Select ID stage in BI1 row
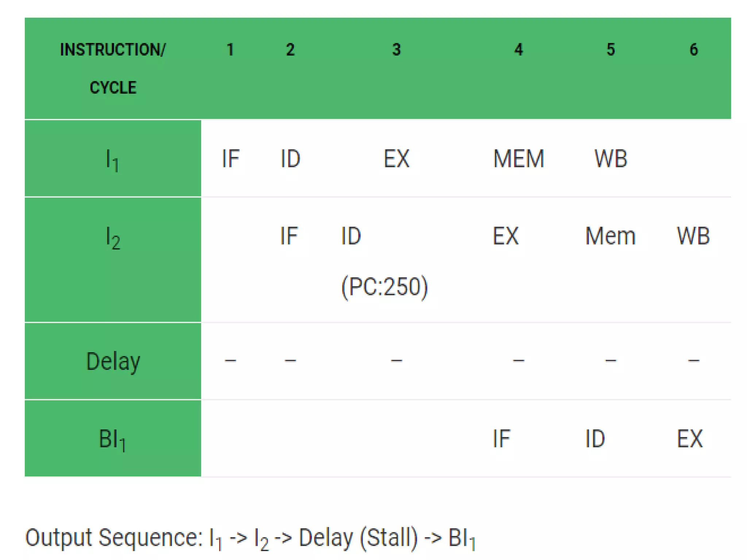Image resolution: width=747 pixels, height=560 pixels. [x=595, y=439]
